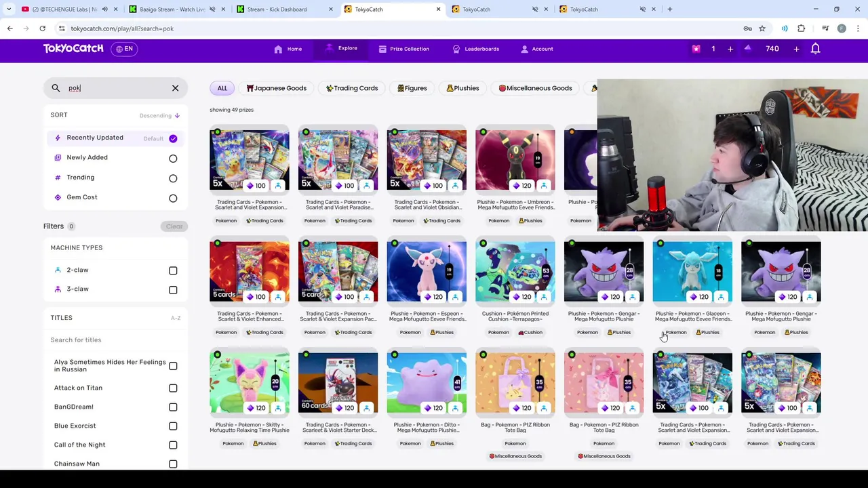Select Recently Updated sort option

click(115, 138)
